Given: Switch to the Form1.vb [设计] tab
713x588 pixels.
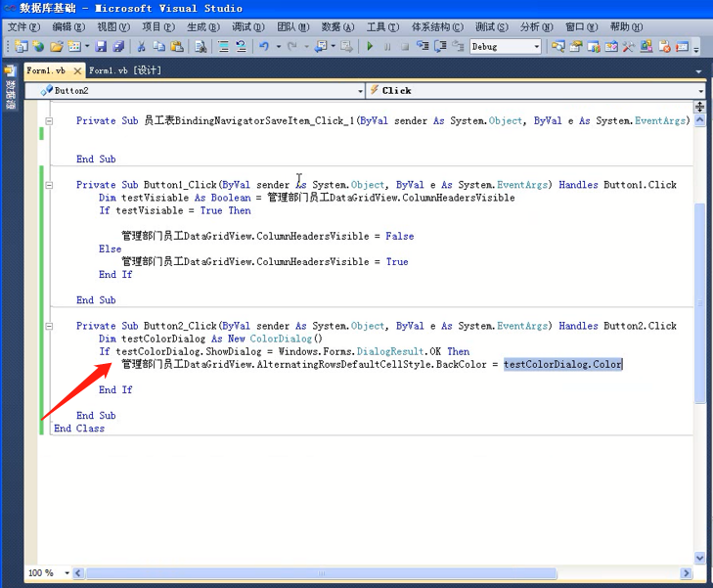Looking at the screenshot, I should pos(125,70).
